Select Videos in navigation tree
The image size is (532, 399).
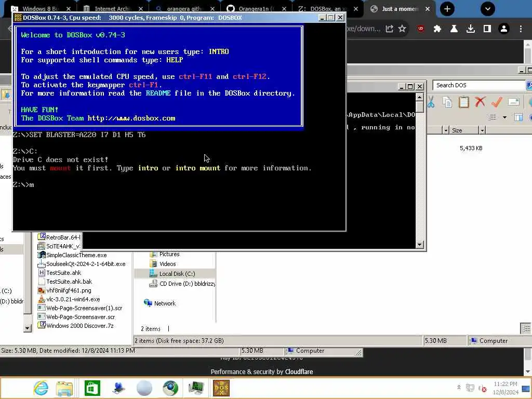point(163,264)
